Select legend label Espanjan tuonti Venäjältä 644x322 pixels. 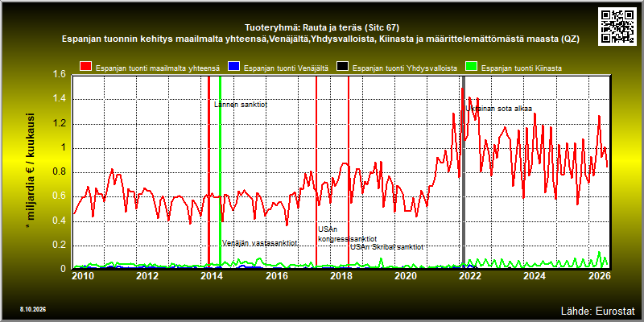point(286,68)
